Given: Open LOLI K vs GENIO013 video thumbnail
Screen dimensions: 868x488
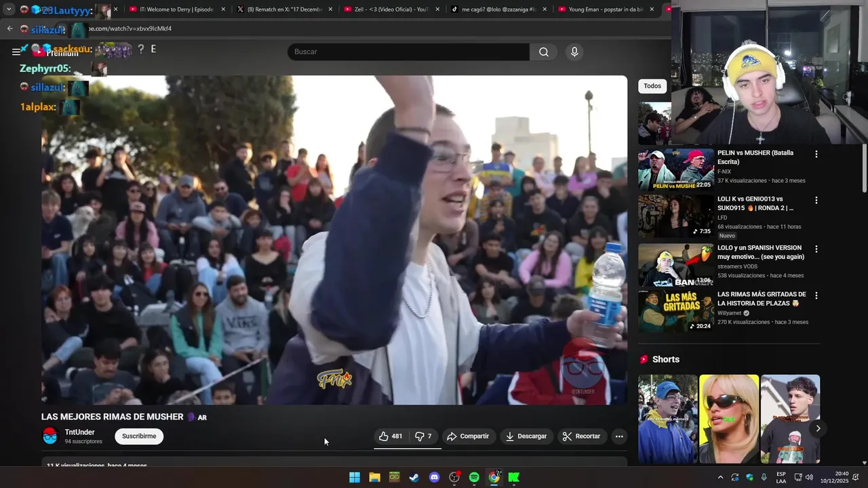Looking at the screenshot, I should point(675,216).
